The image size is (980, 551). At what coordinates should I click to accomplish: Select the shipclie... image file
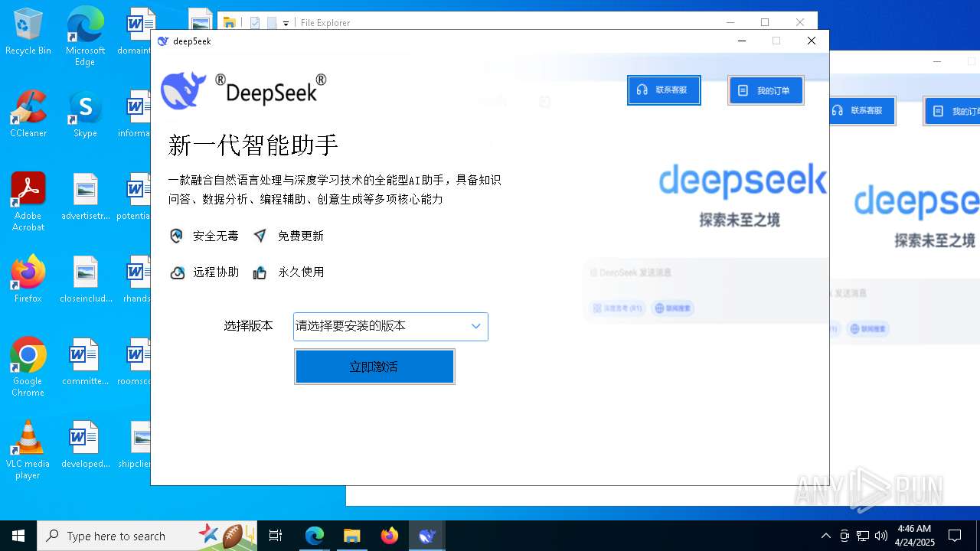point(135,445)
